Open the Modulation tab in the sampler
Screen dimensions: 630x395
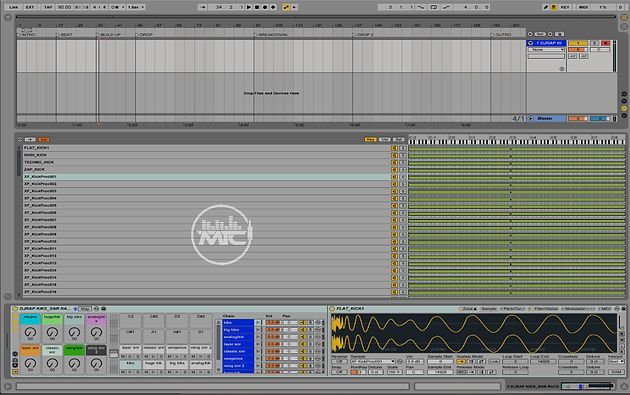point(577,309)
